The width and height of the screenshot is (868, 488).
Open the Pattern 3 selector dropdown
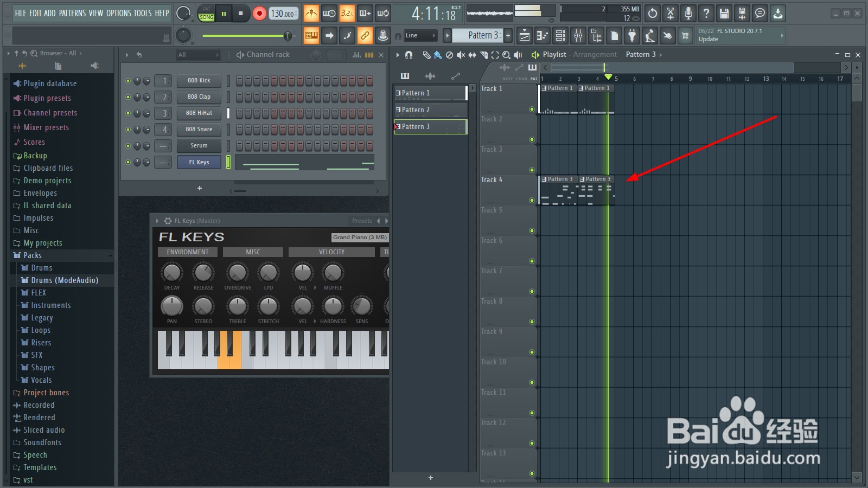pyautogui.click(x=477, y=36)
